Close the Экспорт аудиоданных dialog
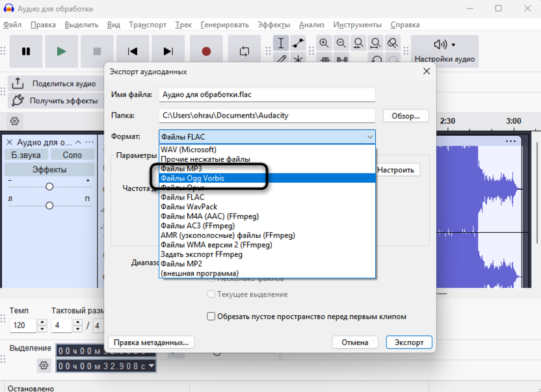 427,71
